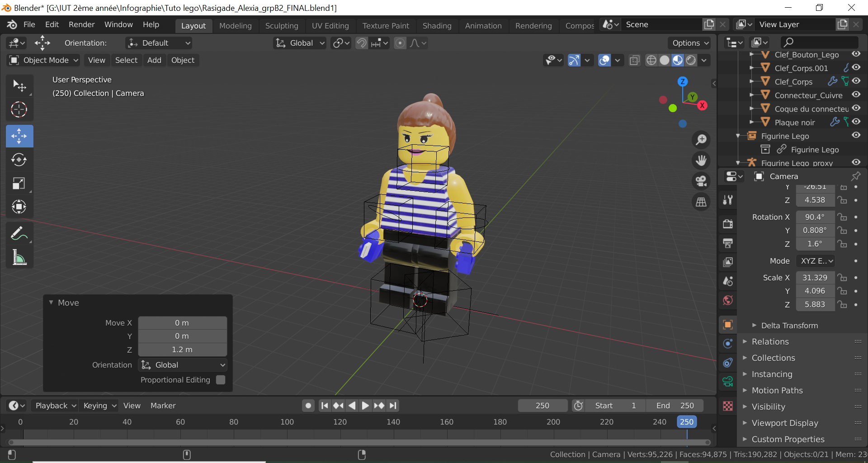Click the play animation button

[x=365, y=406]
